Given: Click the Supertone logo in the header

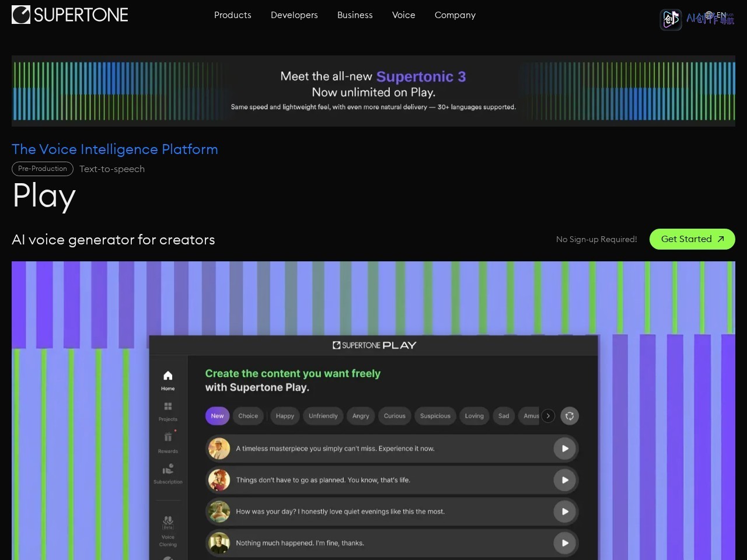Looking at the screenshot, I should [70, 15].
